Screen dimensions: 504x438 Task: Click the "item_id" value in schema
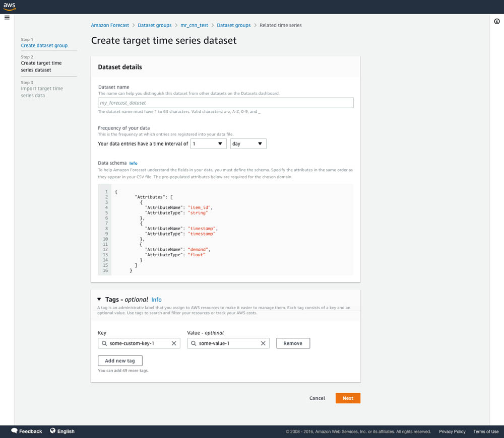coord(199,207)
